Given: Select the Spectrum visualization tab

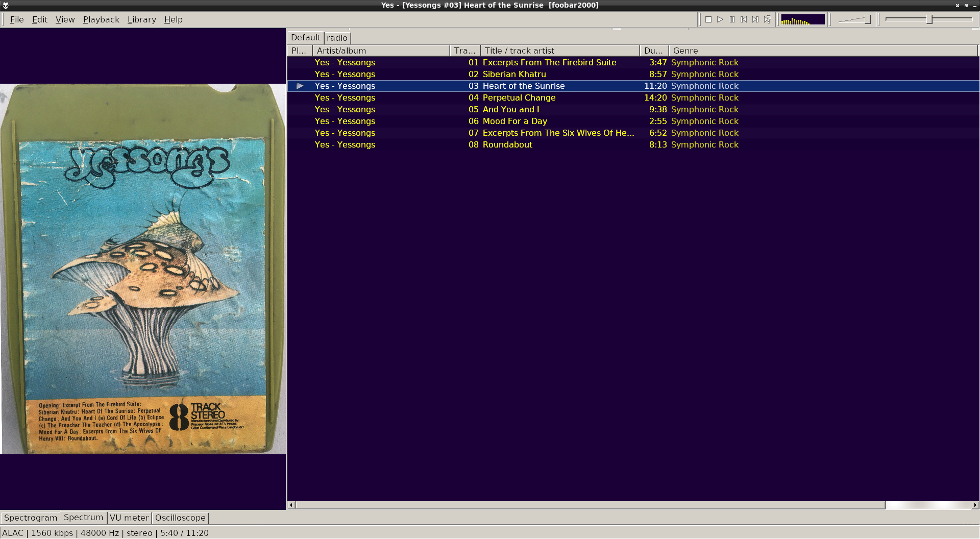Looking at the screenshot, I should [83, 517].
